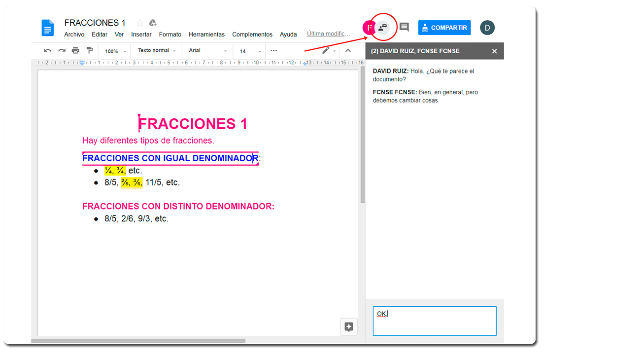Open the Formato menu
Screen dimensions: 644x359
click(170, 35)
